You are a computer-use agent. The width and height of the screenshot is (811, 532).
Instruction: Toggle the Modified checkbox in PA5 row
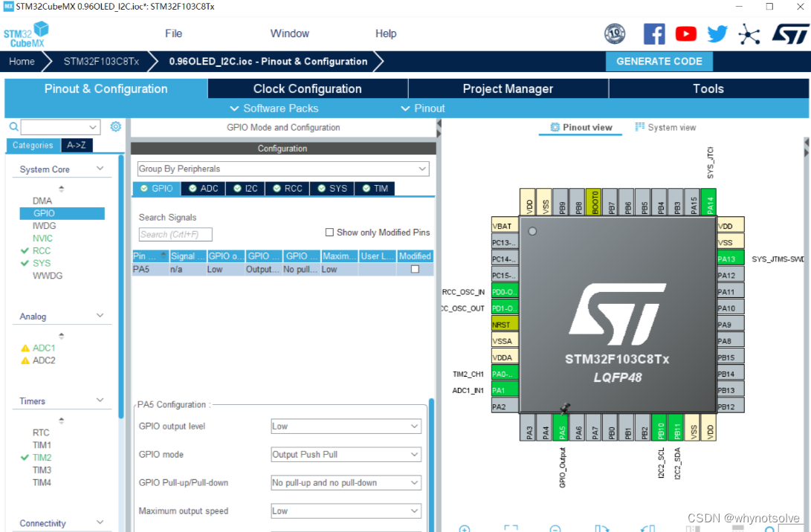[415, 269]
